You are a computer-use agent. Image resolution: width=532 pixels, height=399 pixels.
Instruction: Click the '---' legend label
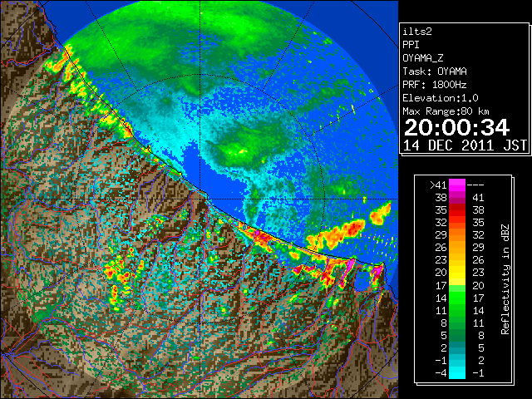pos(475,185)
